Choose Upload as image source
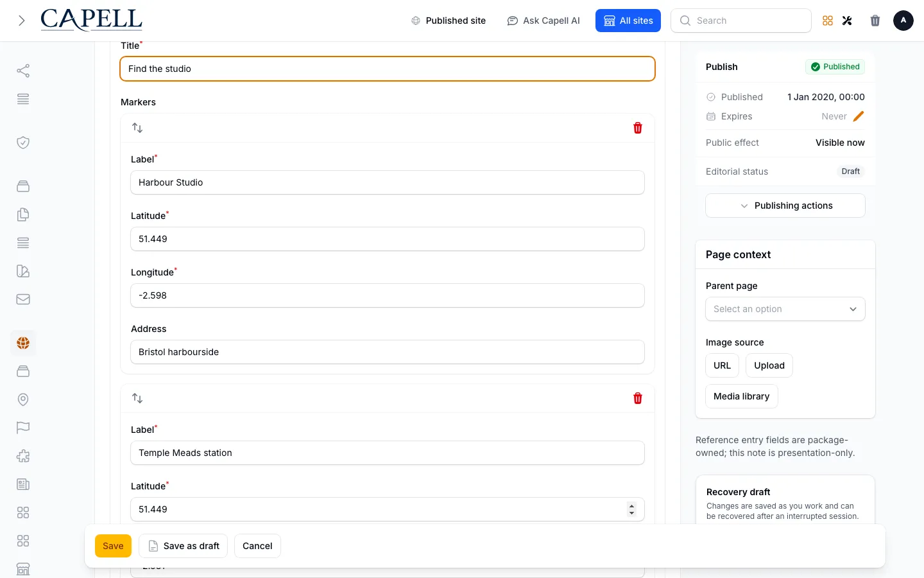 769,365
